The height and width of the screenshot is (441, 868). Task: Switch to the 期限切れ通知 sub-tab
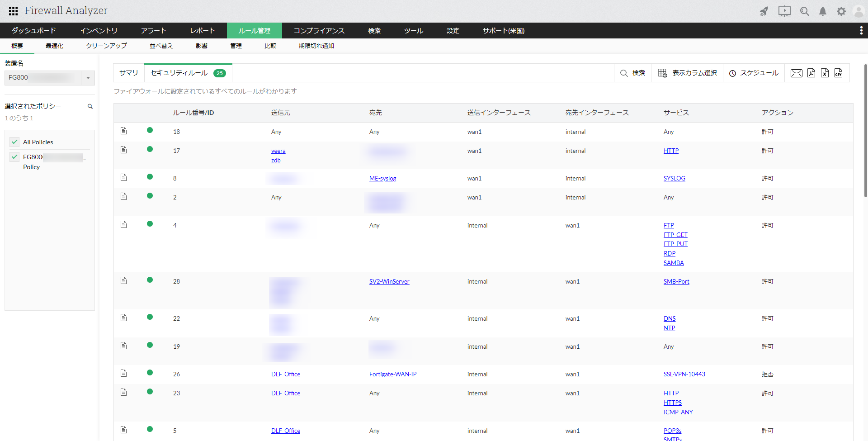click(316, 46)
